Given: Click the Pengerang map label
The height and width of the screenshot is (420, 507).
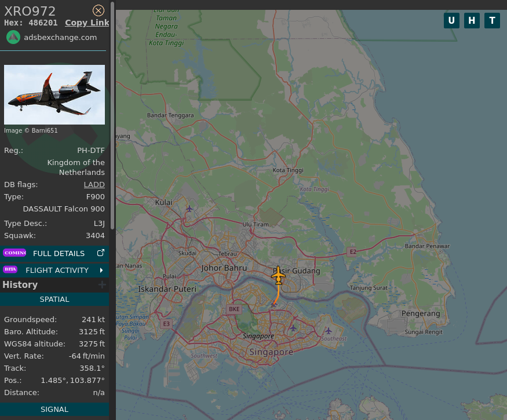Looking at the screenshot, I should tap(421, 313).
